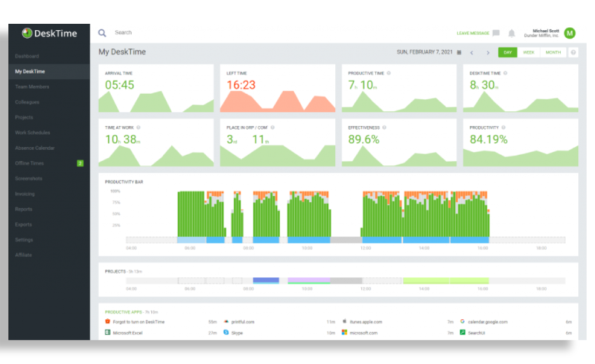This screenshot has width=595, height=364.
Task: Go to the previous day arrow
Action: coord(472,52)
